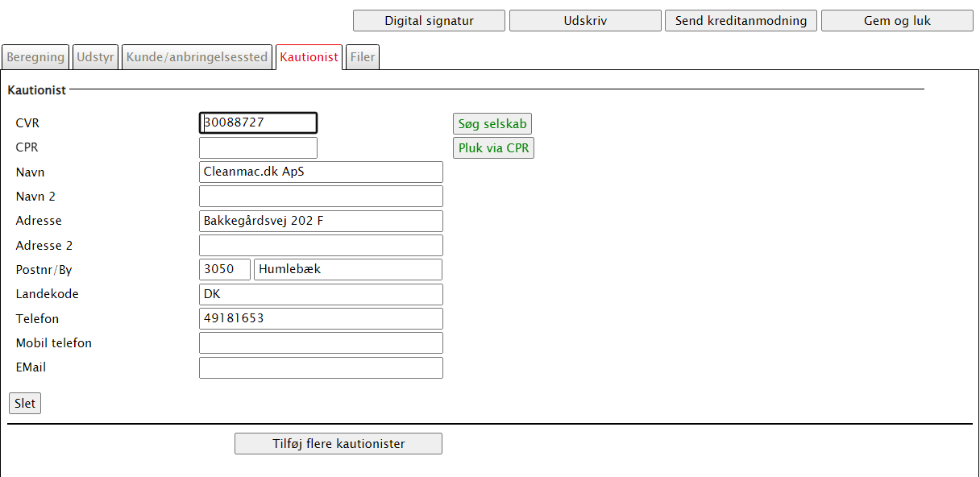This screenshot has width=980, height=477.
Task: Switch to the Beregning tab
Action: pyautogui.click(x=35, y=57)
